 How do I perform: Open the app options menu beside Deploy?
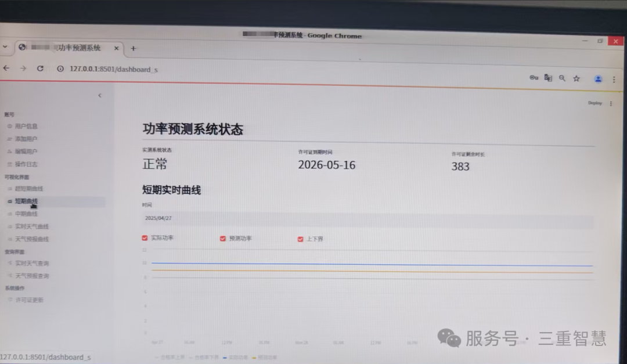(x=610, y=103)
